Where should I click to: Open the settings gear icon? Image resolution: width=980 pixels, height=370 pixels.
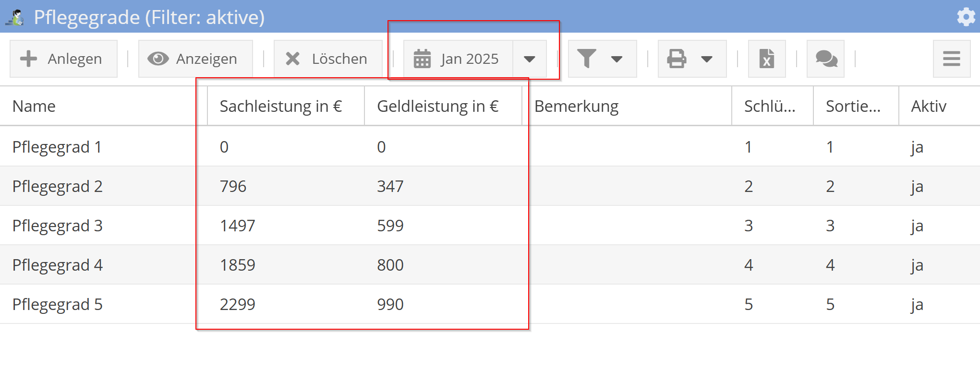(x=965, y=17)
